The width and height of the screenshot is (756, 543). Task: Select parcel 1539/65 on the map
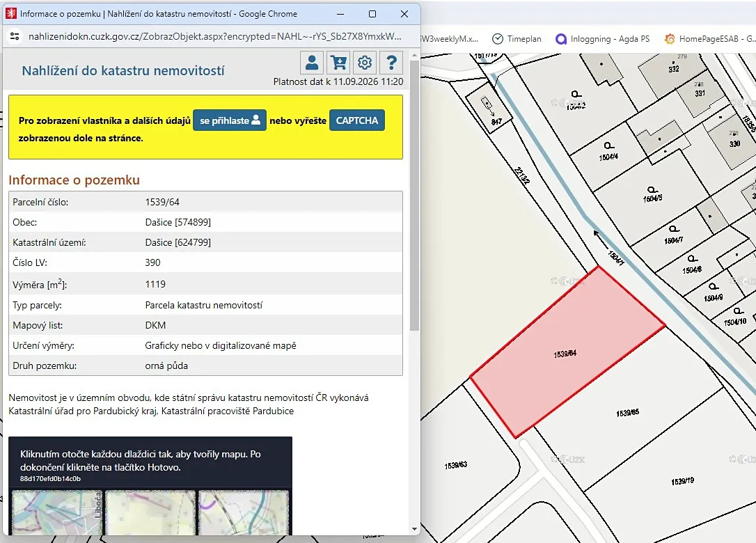click(x=627, y=413)
